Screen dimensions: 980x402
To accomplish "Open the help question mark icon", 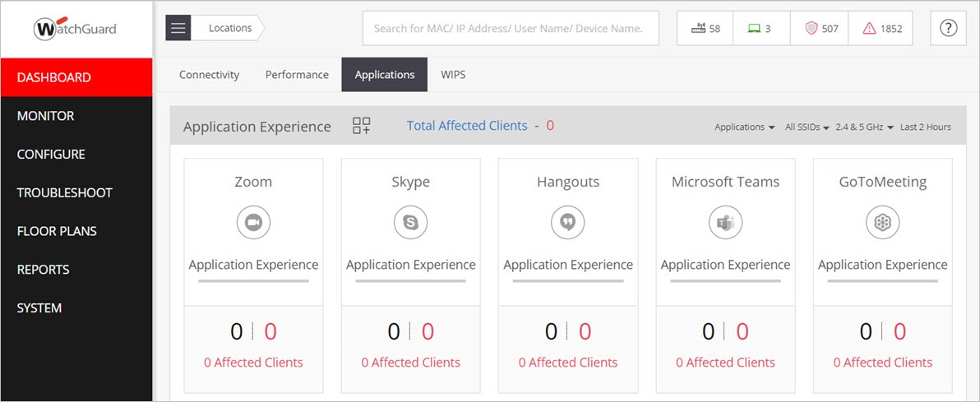I will (948, 28).
